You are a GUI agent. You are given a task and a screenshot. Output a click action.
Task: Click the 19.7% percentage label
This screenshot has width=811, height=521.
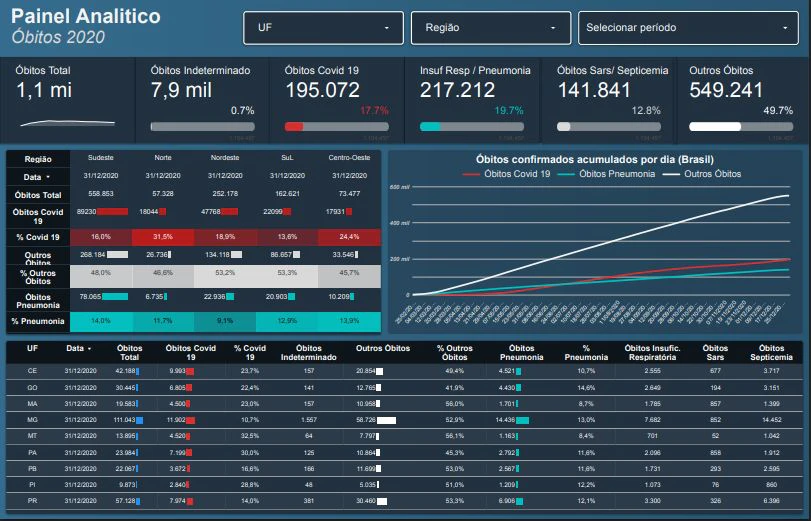pos(509,111)
